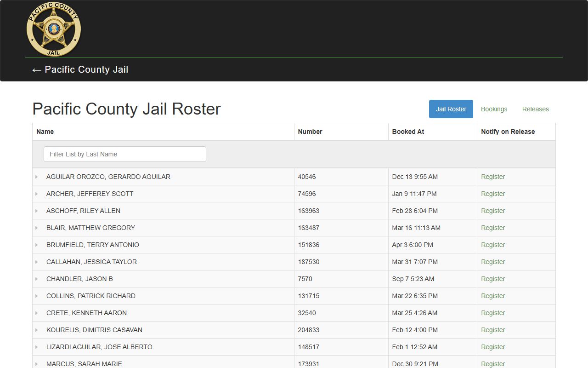The image size is (588, 368).
Task: Expand the BLAIR, MATTHEW GREGORY entry
Action: click(x=37, y=228)
